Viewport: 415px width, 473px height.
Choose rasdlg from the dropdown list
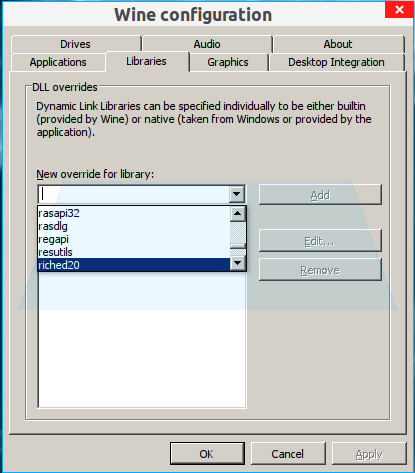[x=134, y=226]
